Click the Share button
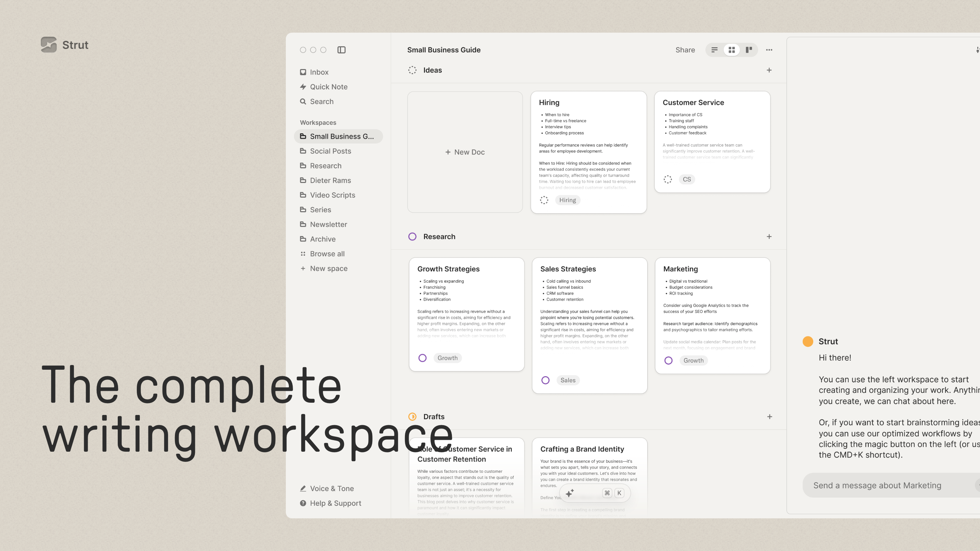Image resolution: width=980 pixels, height=551 pixels. pos(685,50)
